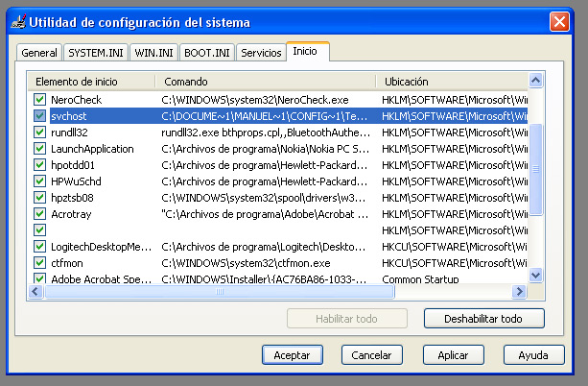This screenshot has height=386, width=588.
Task: Toggle the checkbox of the unnamed entry
Action: click(39, 230)
